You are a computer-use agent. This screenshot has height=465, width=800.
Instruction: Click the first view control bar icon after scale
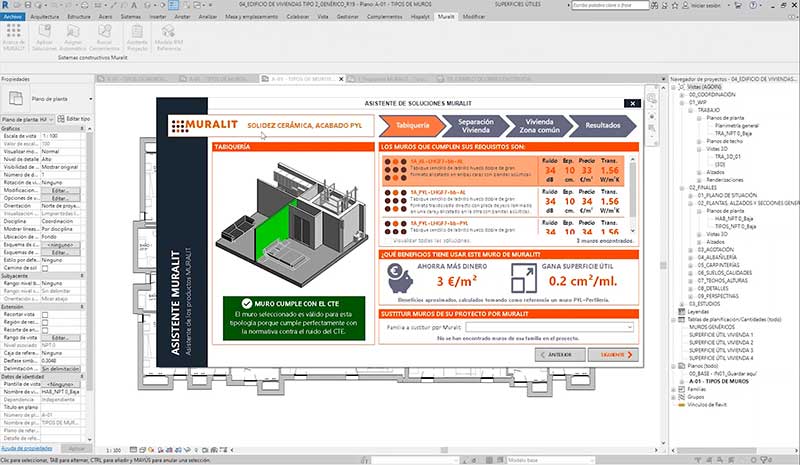(x=133, y=450)
